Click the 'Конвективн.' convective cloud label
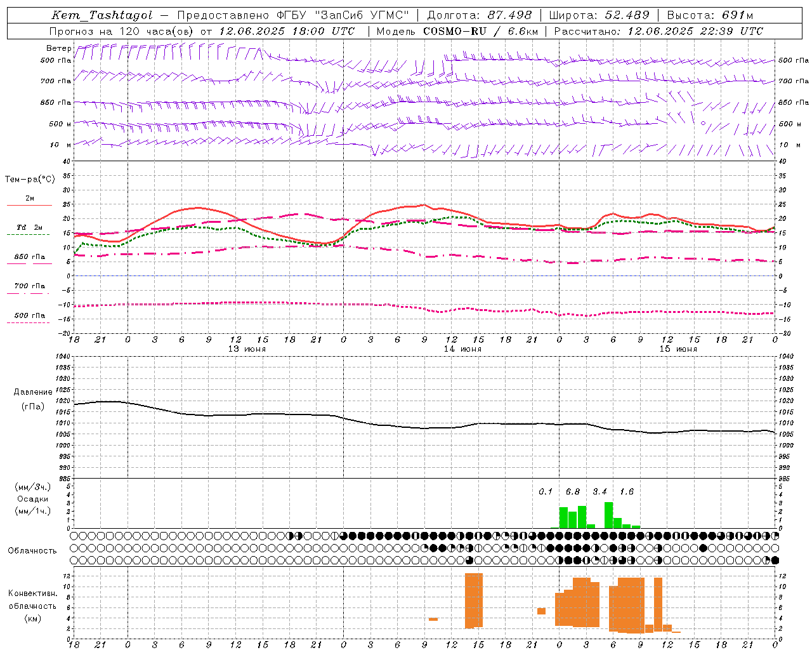This screenshot has width=812, height=650. tap(33, 594)
